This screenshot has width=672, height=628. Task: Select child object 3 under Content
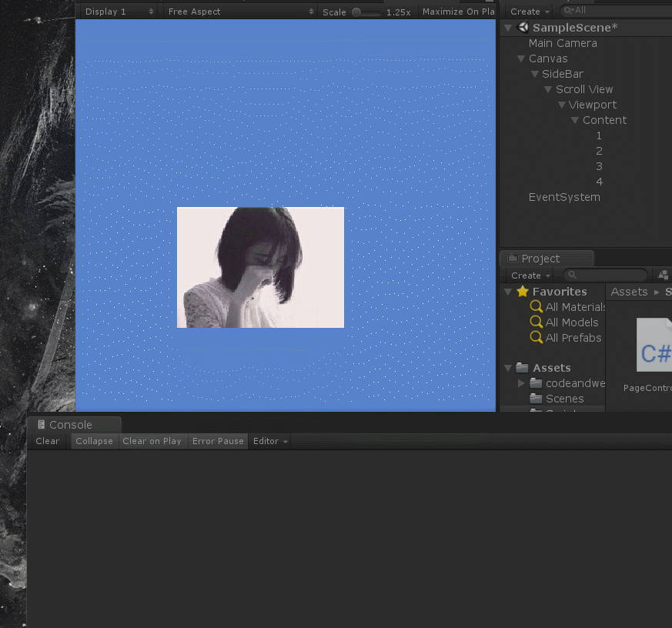[x=599, y=167]
